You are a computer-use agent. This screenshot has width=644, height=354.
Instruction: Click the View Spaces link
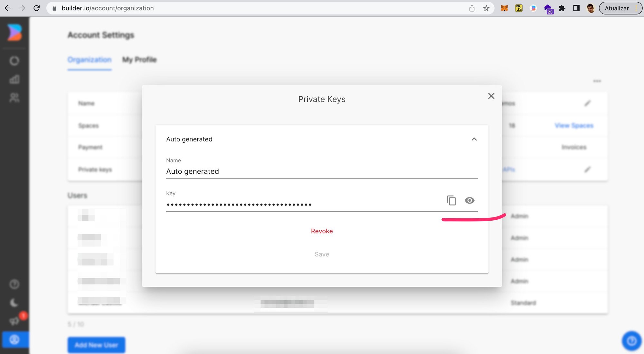[x=574, y=126]
